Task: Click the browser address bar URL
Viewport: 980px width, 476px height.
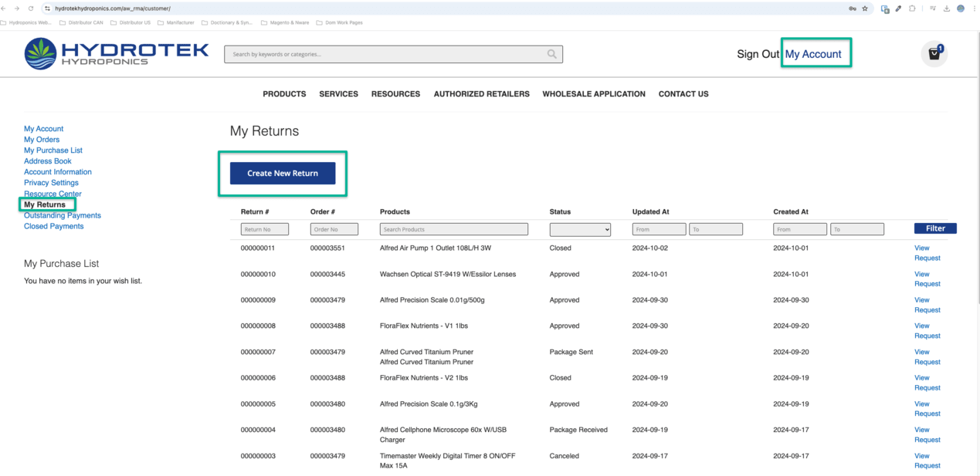Action: (x=113, y=8)
